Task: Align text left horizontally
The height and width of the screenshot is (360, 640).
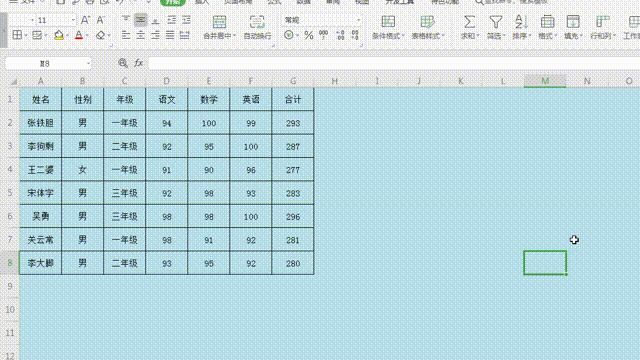Action: (126, 36)
